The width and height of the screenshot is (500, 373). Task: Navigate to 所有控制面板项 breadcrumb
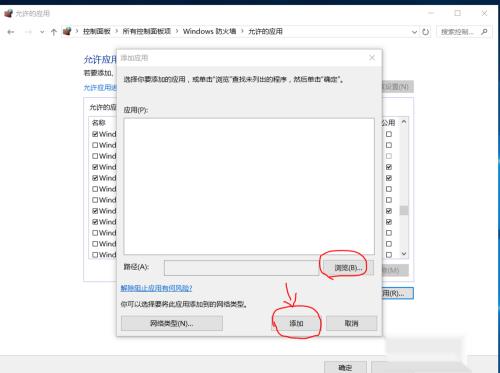click(x=147, y=31)
